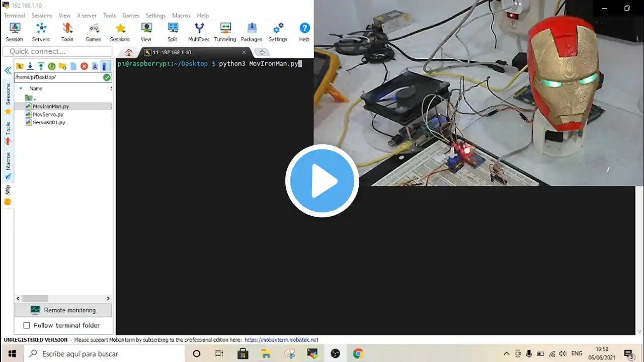Click the Remote monitoring button
The height and width of the screenshot is (362, 644).
[x=63, y=310]
